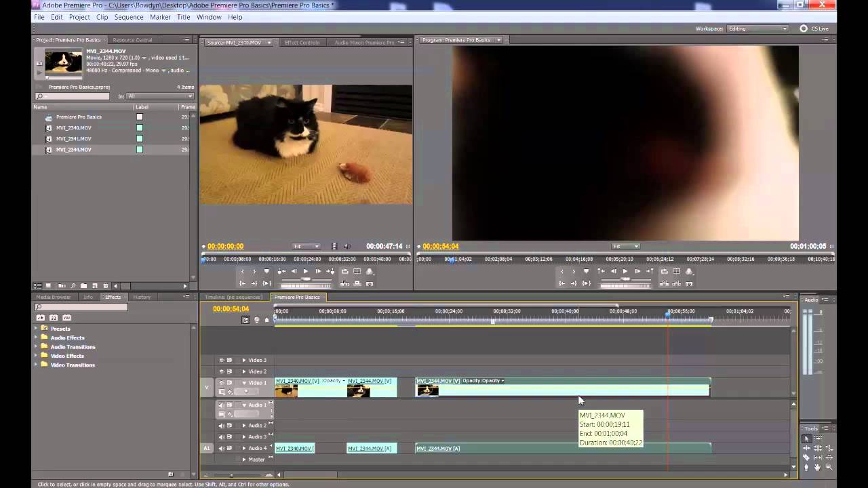The image size is (868, 488).
Task: Click Insert button in Source monitor
Action: 344,283
